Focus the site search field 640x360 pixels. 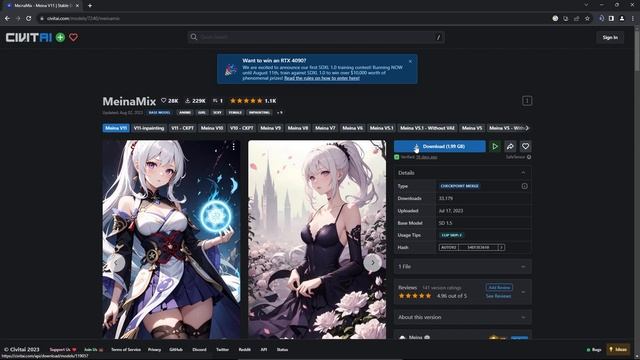click(x=316, y=37)
